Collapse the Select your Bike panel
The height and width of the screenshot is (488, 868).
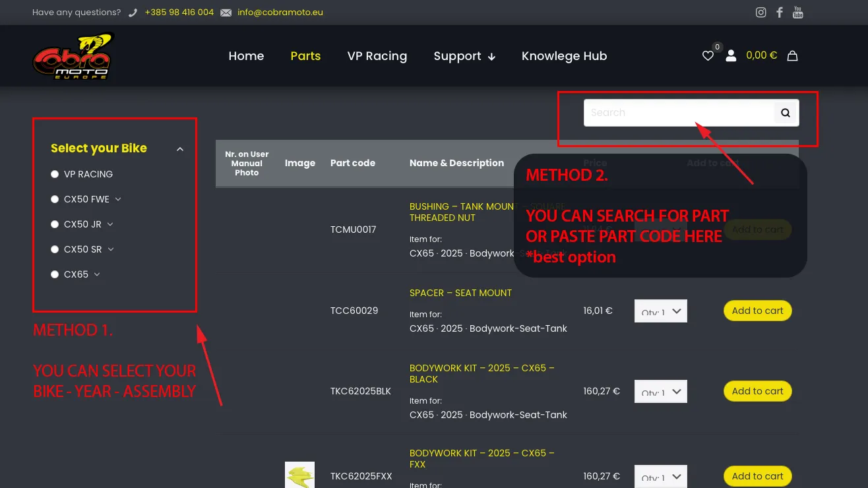click(x=180, y=149)
